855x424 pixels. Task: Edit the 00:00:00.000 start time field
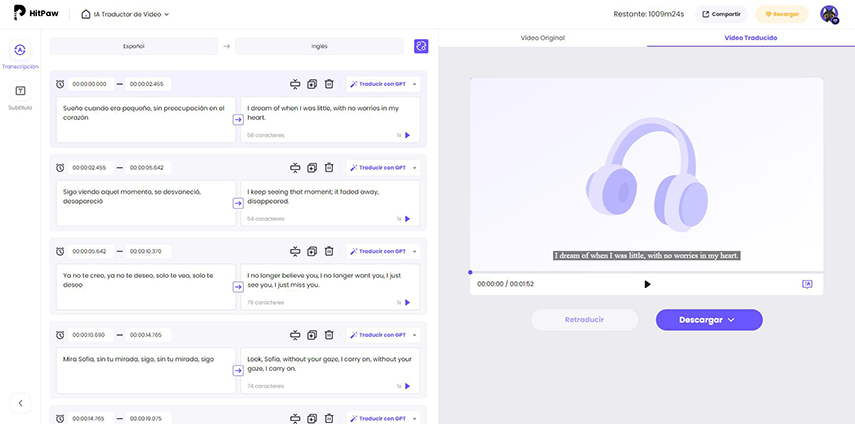click(90, 84)
